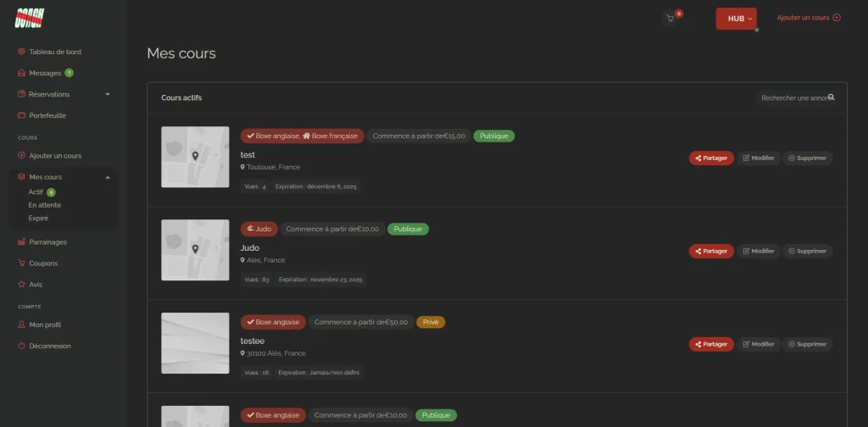Share the Judo course with Partager

711,251
